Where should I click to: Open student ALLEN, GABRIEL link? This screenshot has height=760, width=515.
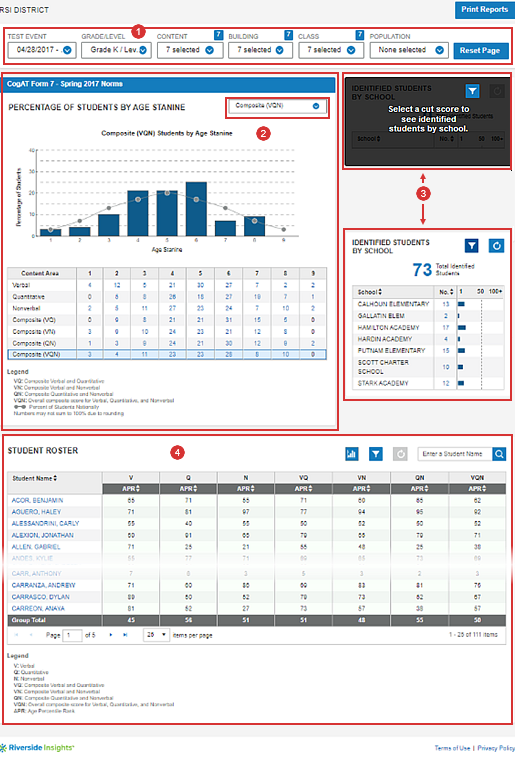point(36,547)
